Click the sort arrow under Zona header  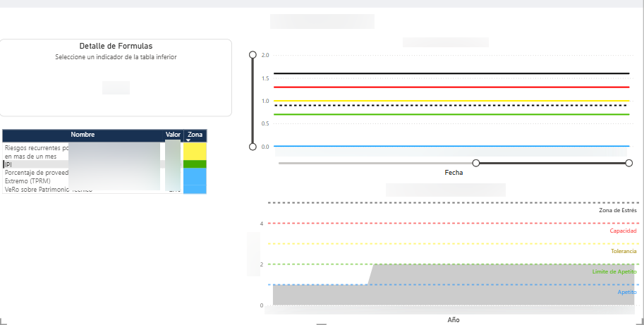click(188, 140)
